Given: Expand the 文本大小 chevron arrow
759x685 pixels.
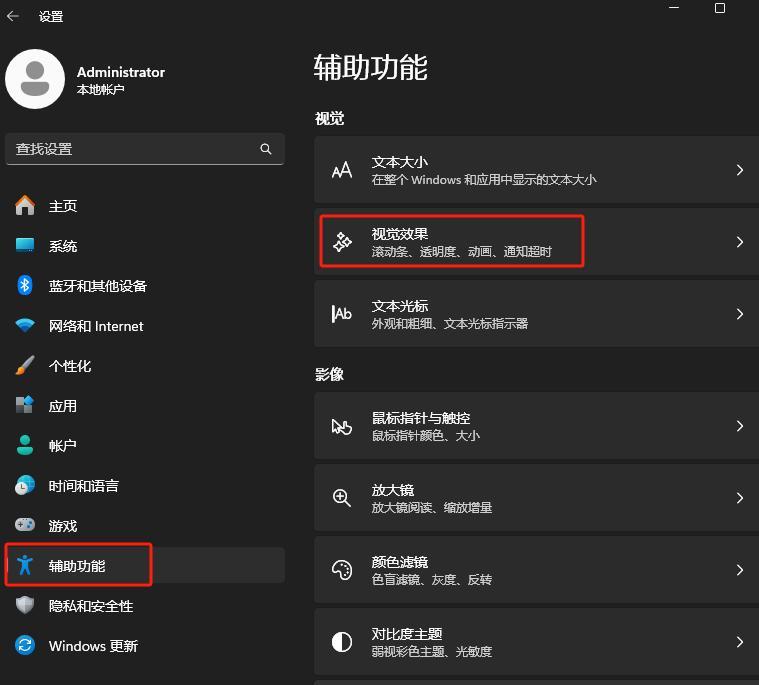Looking at the screenshot, I should click(x=740, y=170).
